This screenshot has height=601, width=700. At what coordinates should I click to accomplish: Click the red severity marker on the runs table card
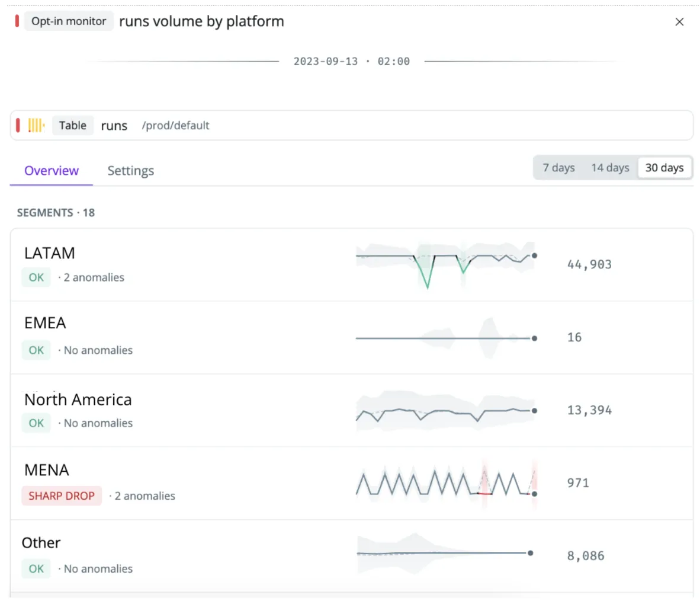click(x=18, y=125)
